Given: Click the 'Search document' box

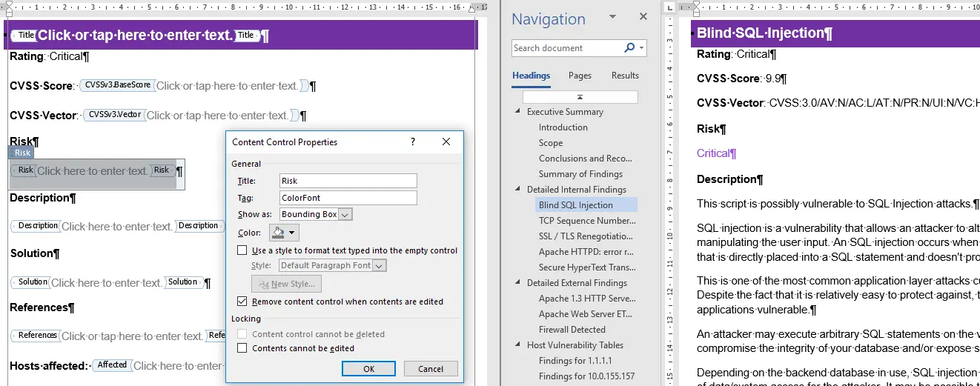Looking at the screenshot, I should 567,48.
